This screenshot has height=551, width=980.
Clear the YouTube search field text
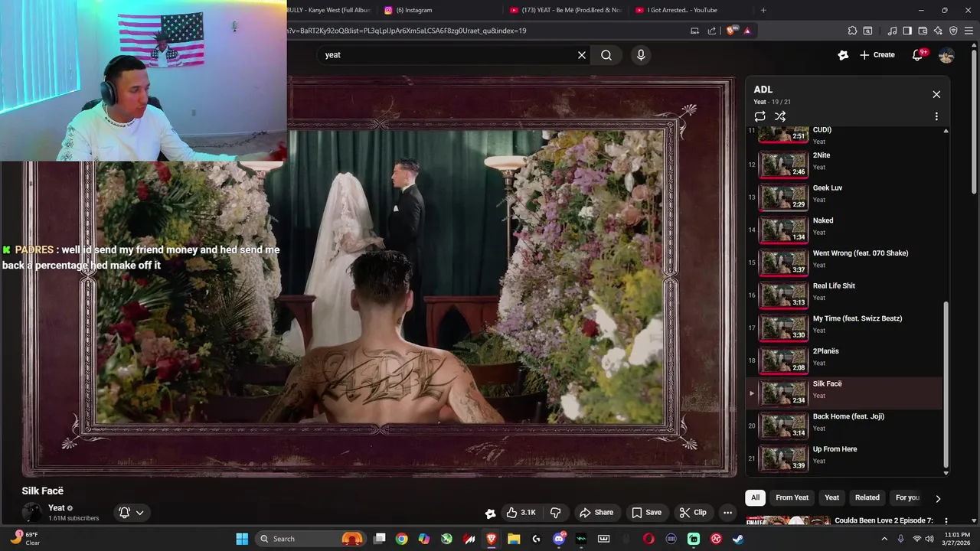582,55
